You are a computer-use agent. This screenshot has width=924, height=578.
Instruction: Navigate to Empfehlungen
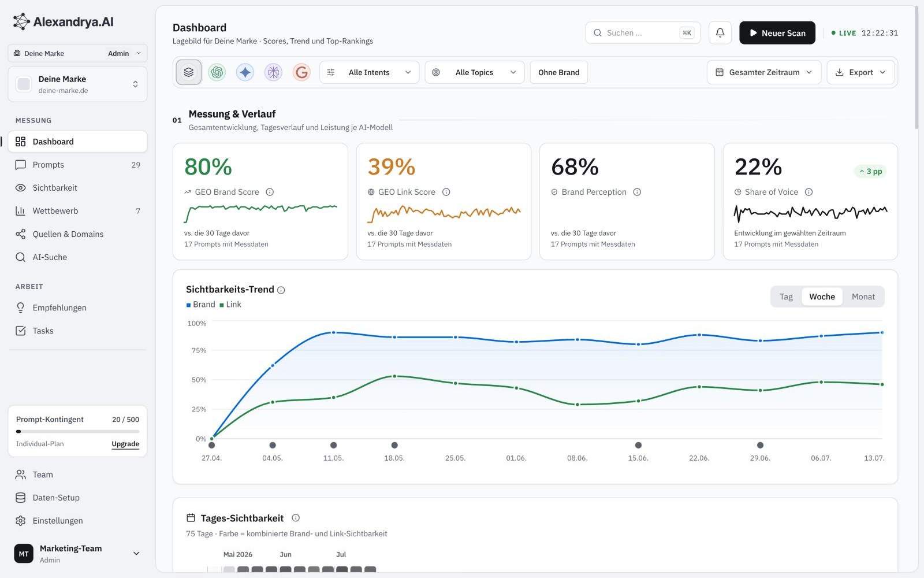click(x=77, y=307)
